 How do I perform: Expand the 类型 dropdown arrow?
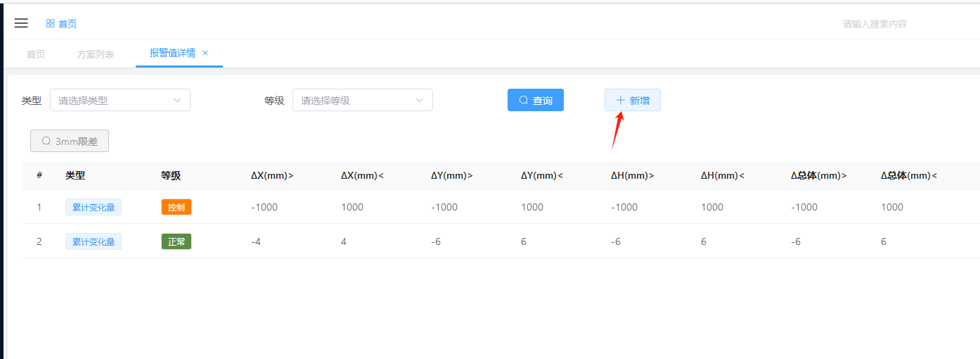[x=177, y=100]
